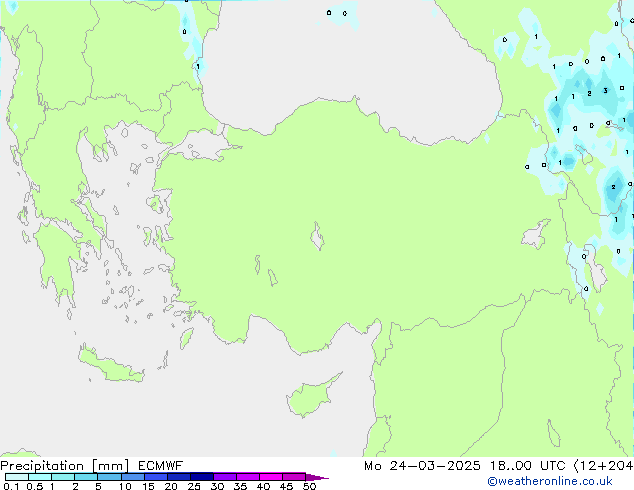This screenshot has height=490, width=634.
Task: Click the ECMWF model label
Action: pyautogui.click(x=161, y=466)
